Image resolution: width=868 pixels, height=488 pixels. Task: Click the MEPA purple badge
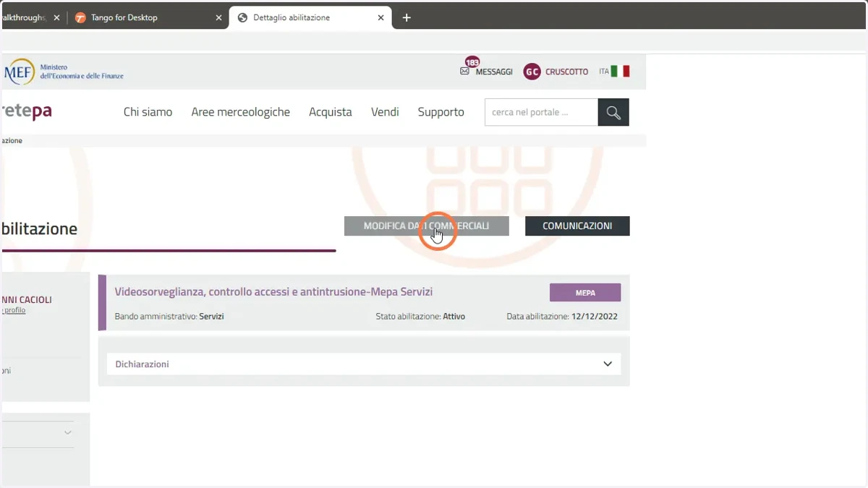click(585, 293)
